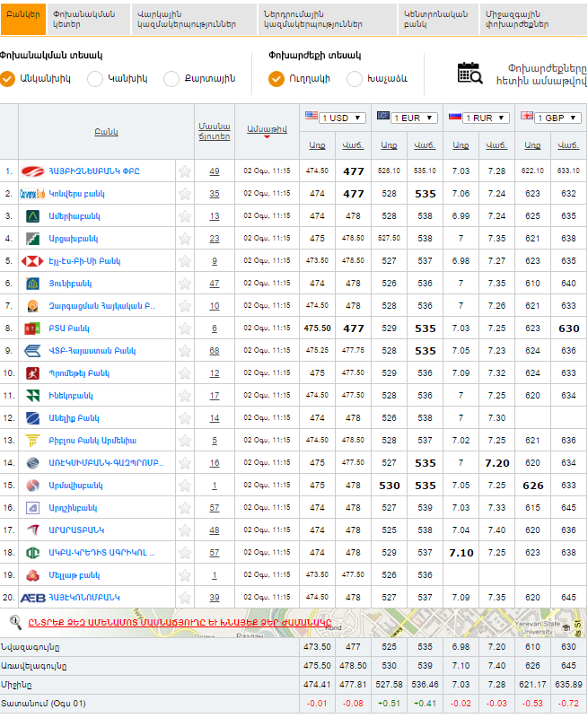
Task: Click the ՎՏԲ-Հայաստան Բանկ logo icon
Action: pyautogui.click(x=32, y=351)
